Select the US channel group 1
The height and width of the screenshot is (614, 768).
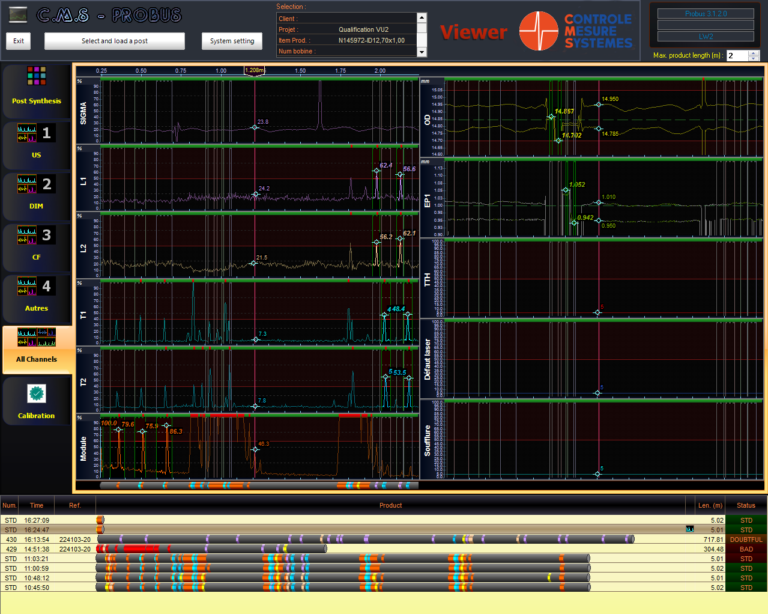click(x=36, y=141)
